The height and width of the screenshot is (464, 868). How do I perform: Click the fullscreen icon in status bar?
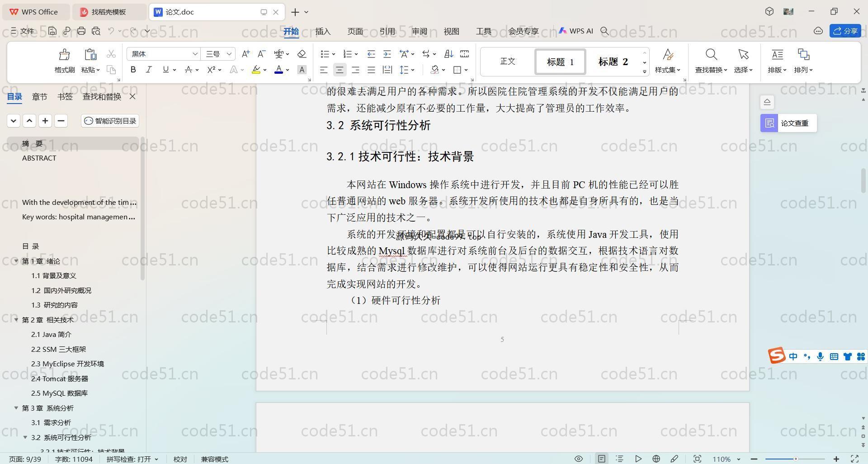click(x=854, y=459)
